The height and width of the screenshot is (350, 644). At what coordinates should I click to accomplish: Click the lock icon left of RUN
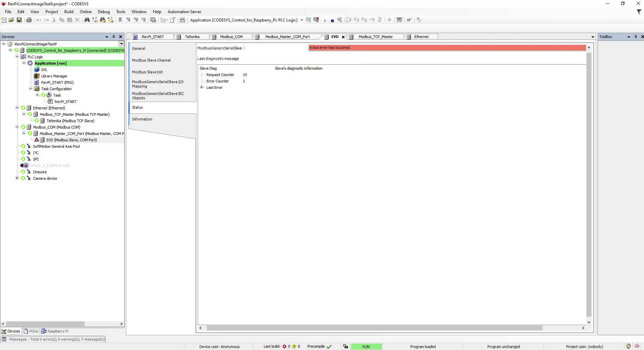346,346
